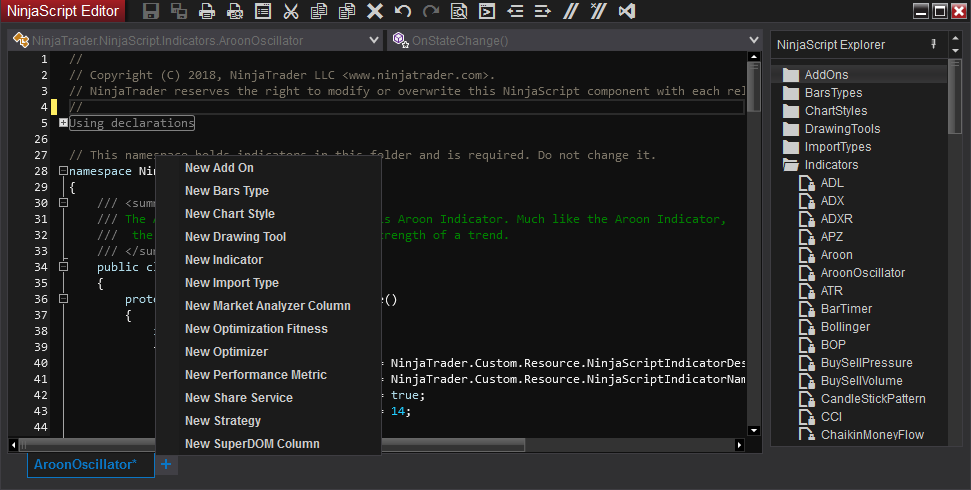971x490 pixels.
Task: Click the Comment selection icon
Action: [x=570, y=11]
